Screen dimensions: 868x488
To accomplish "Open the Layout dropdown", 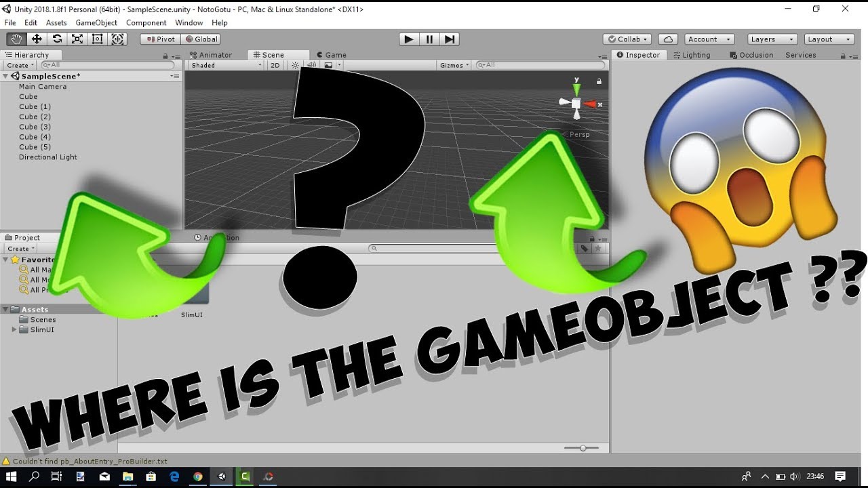I will 829,39.
